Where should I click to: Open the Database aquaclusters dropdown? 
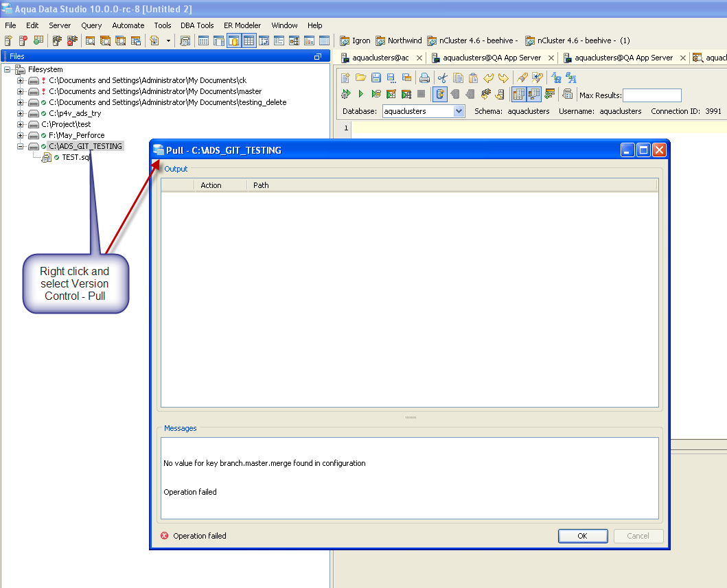459,111
